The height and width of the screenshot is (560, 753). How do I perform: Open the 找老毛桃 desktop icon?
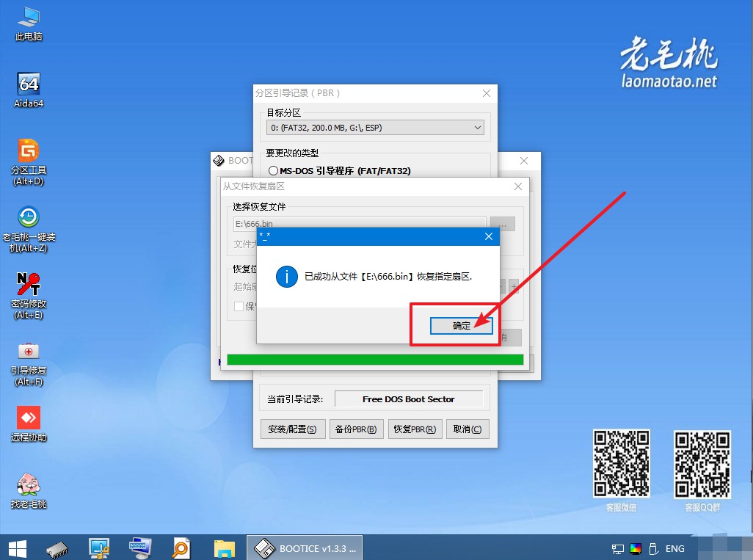point(29,491)
